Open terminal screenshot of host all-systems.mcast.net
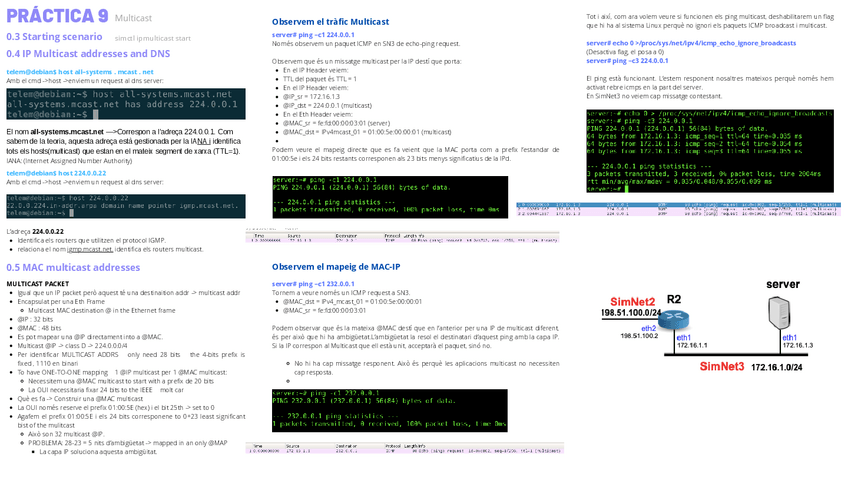 pyautogui.click(x=126, y=104)
